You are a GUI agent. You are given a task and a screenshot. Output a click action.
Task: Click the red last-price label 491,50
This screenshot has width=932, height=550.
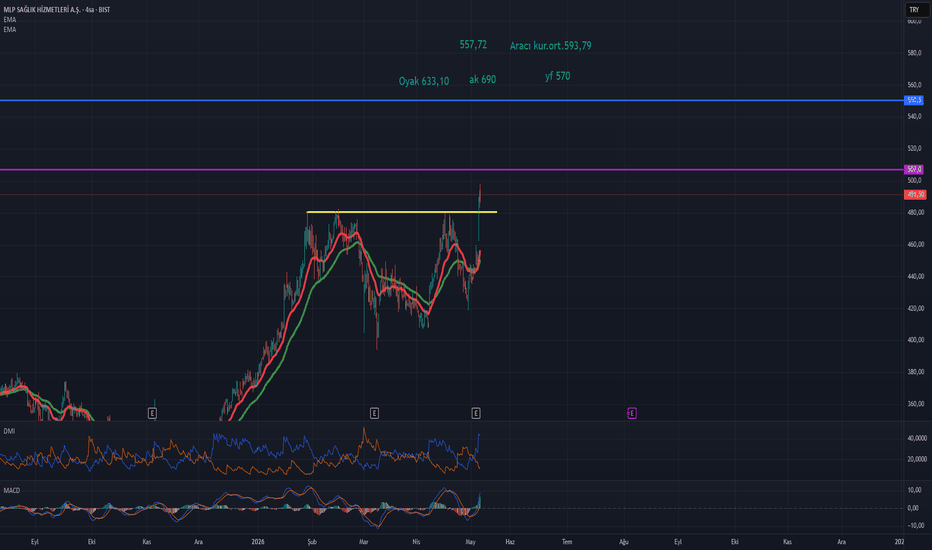point(915,194)
